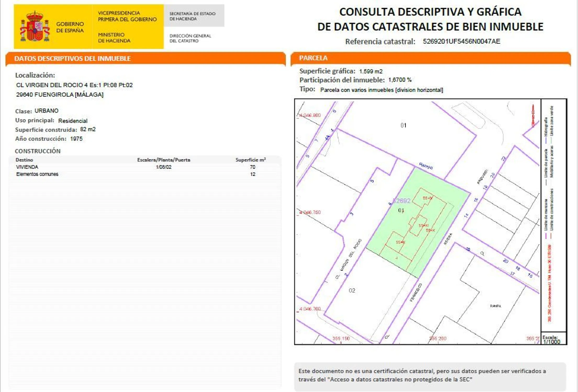The image size is (578, 392).
Task: Click the Elementos comunes table row
Action: point(37,174)
